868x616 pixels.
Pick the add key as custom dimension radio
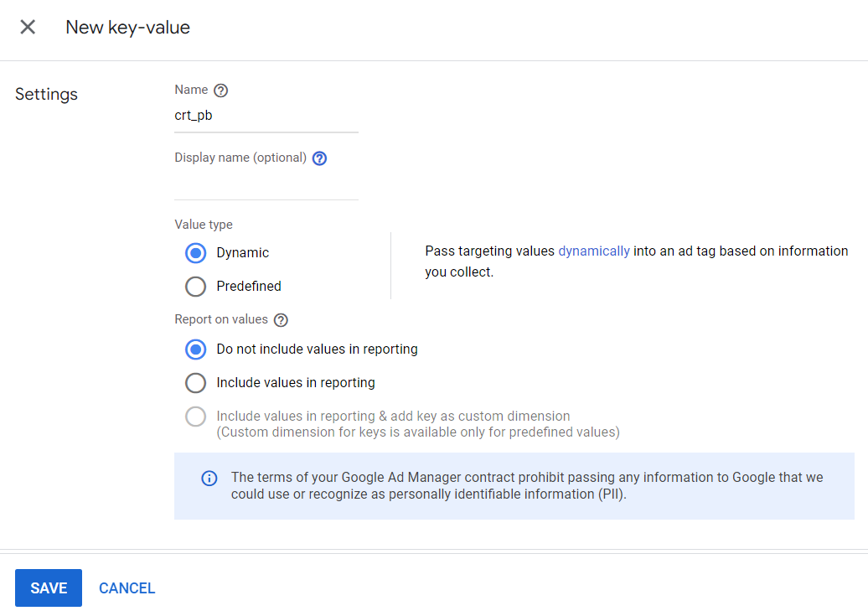click(195, 417)
